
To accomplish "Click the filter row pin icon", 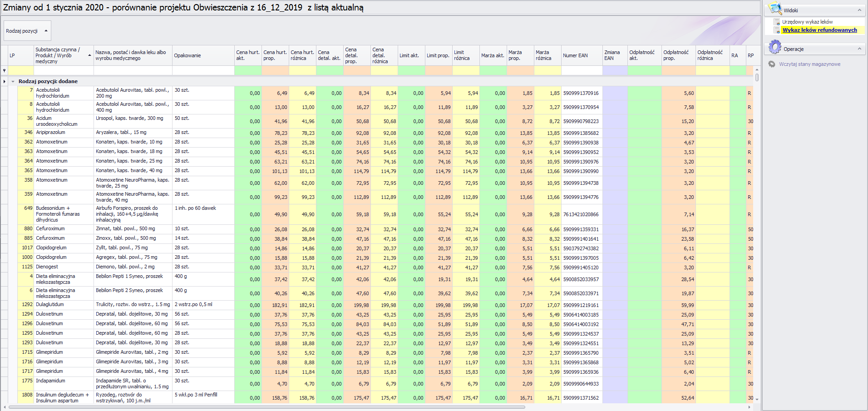I will pyautogui.click(x=5, y=70).
